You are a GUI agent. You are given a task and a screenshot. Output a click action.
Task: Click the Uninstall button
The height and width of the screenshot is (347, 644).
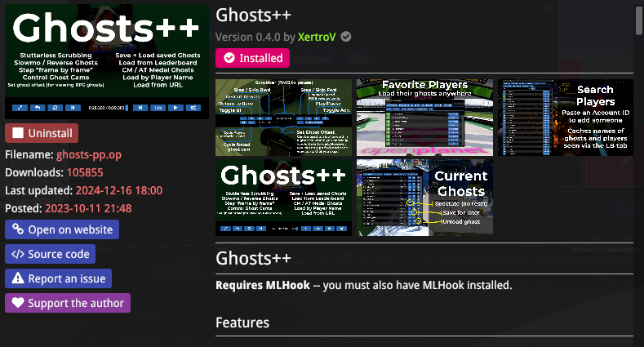42,133
